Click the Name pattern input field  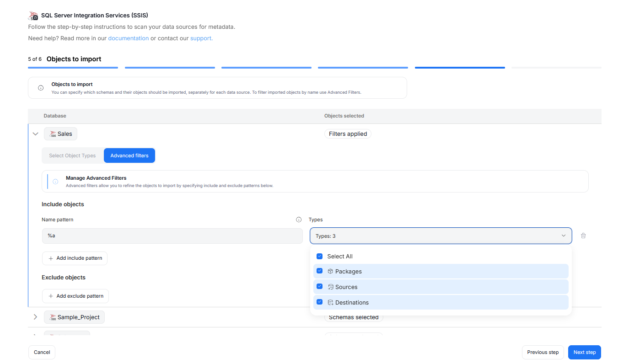pyautogui.click(x=172, y=236)
